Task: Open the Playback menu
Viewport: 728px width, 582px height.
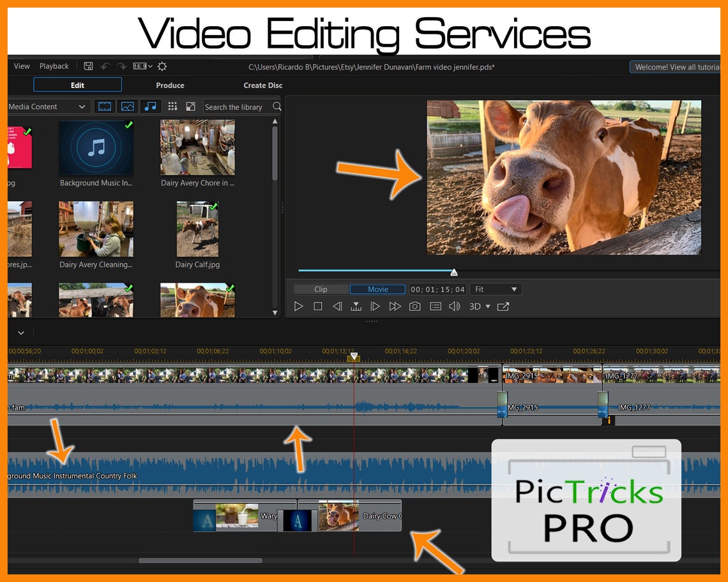Action: (x=54, y=66)
